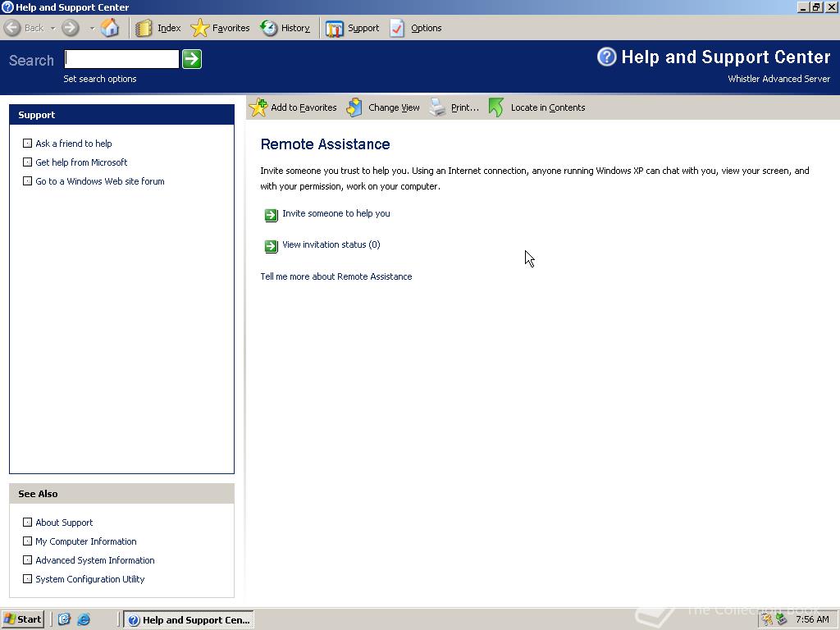The height and width of the screenshot is (630, 840).
Task: Click box icon beside About Support
Action: pyautogui.click(x=27, y=522)
